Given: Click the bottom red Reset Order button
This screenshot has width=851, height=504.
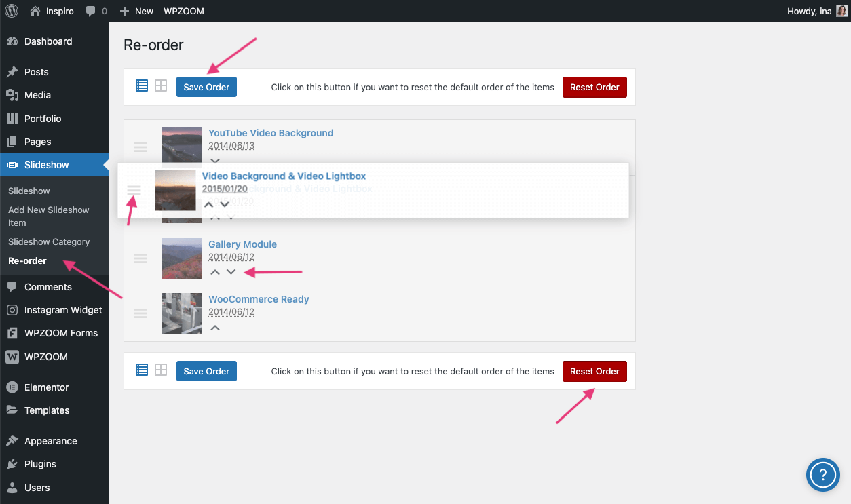Looking at the screenshot, I should tap(594, 371).
